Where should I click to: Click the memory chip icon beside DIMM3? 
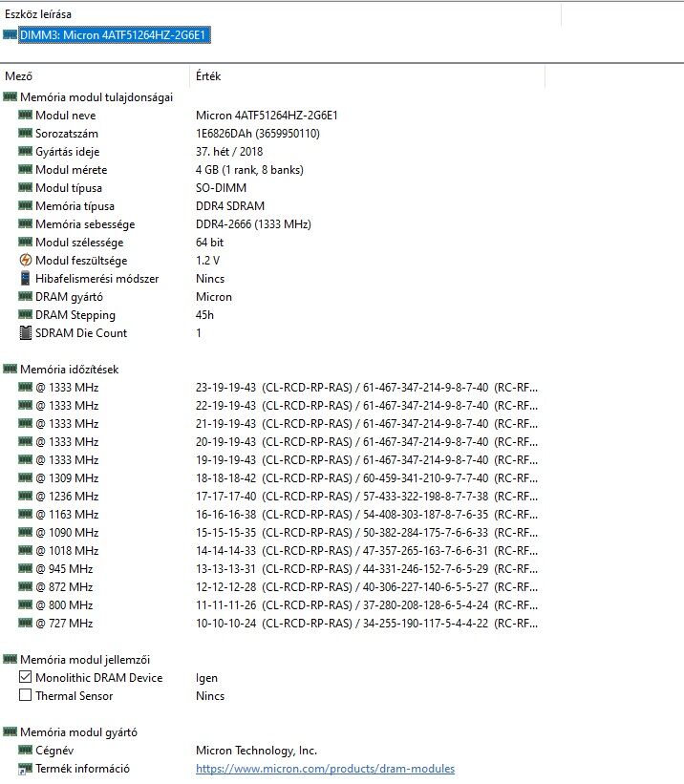(x=10, y=35)
